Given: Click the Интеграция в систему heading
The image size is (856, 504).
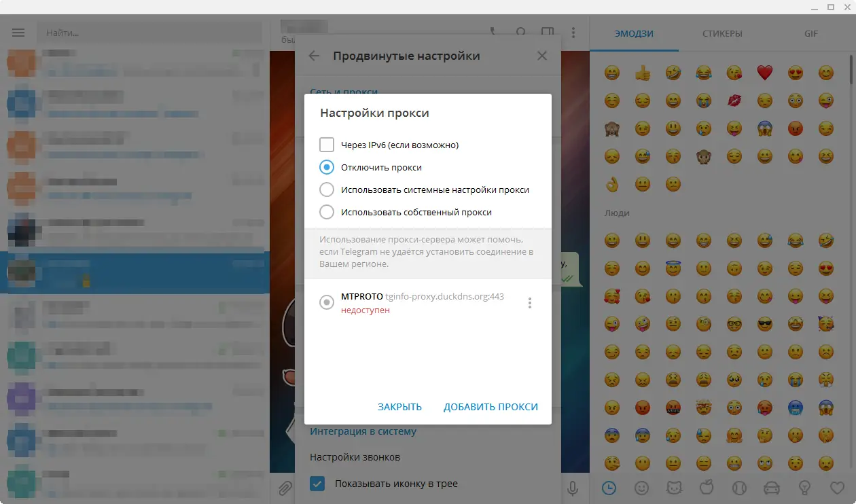Looking at the screenshot, I should [x=363, y=431].
